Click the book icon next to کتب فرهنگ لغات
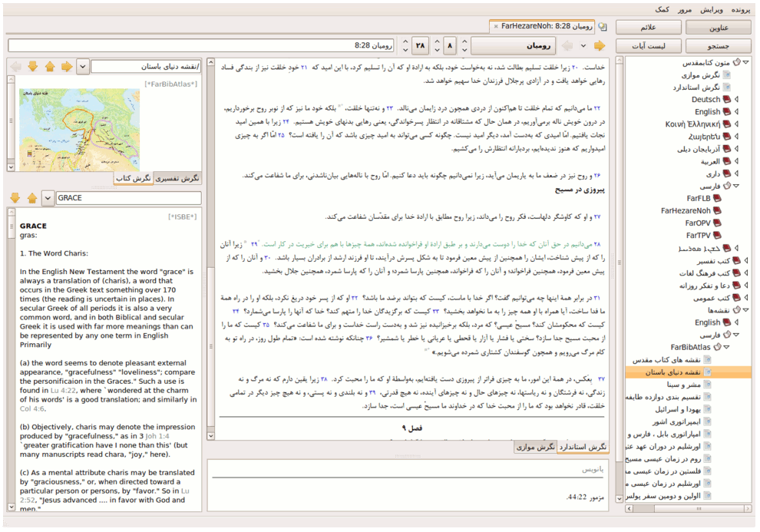The image size is (760, 532). 736,273
